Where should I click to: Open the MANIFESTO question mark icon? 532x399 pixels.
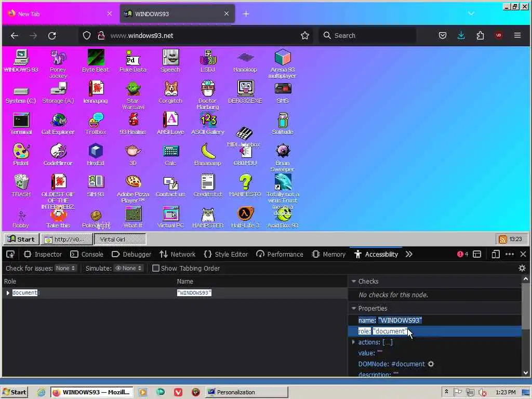coord(245,185)
